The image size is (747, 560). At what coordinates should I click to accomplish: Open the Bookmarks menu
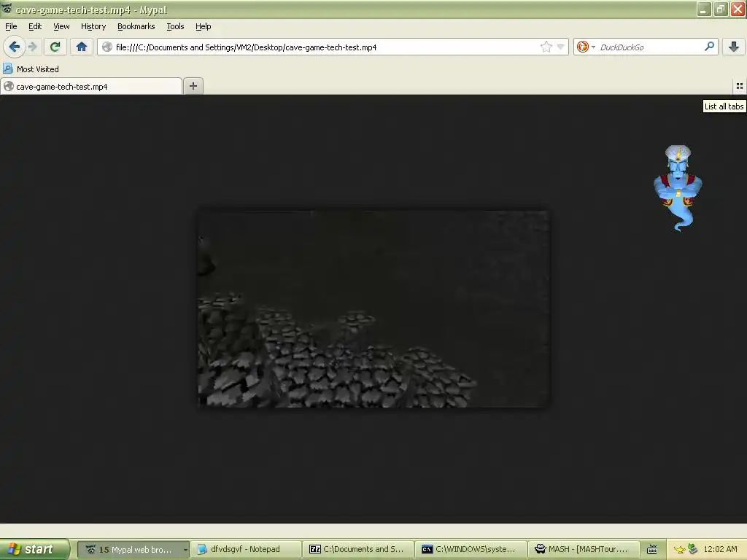pyautogui.click(x=136, y=27)
